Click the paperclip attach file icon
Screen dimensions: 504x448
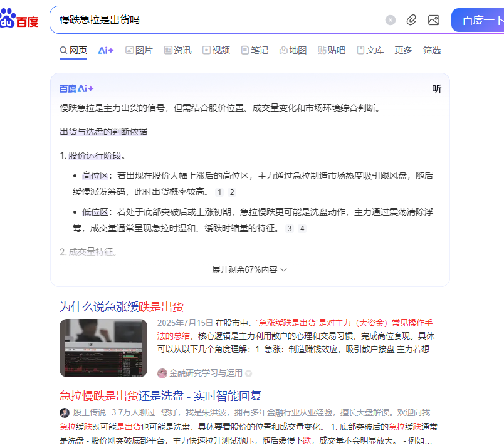[411, 20]
